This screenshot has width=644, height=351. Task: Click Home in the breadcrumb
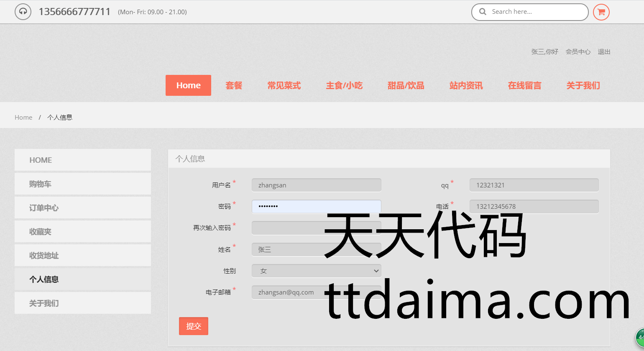(x=23, y=118)
